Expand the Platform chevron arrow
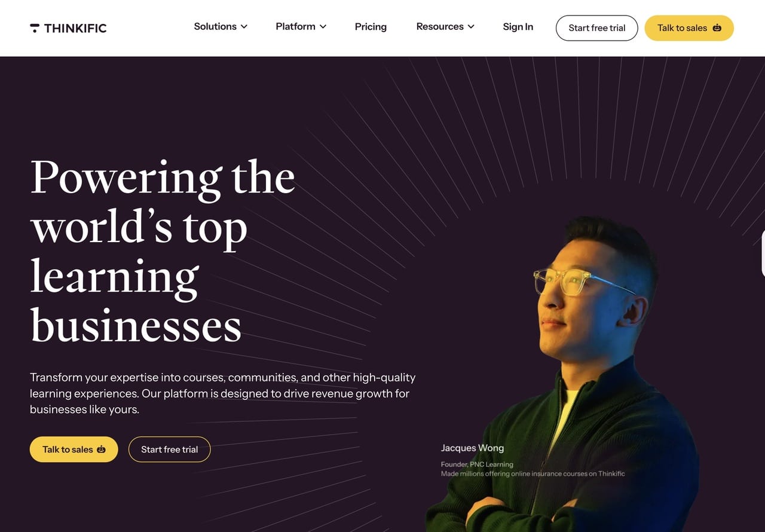 pyautogui.click(x=323, y=27)
